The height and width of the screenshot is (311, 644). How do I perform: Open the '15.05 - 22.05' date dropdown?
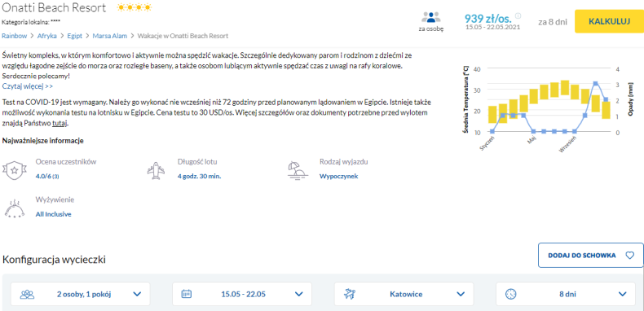click(242, 294)
